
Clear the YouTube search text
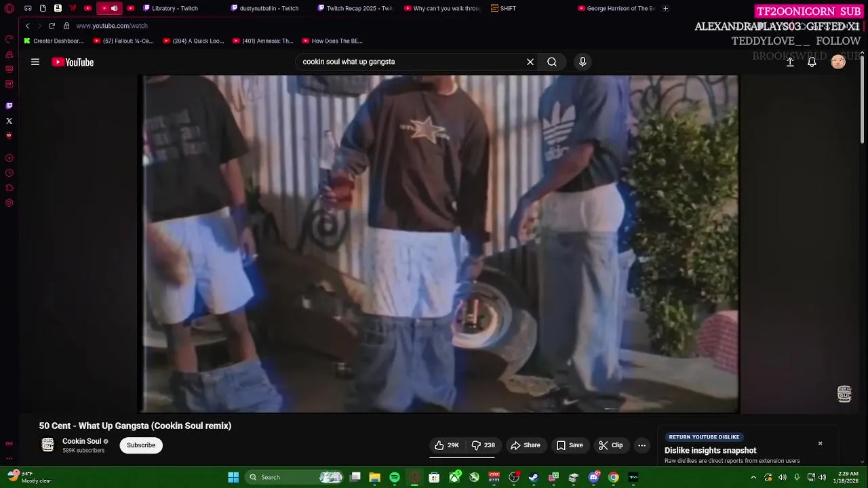[530, 62]
